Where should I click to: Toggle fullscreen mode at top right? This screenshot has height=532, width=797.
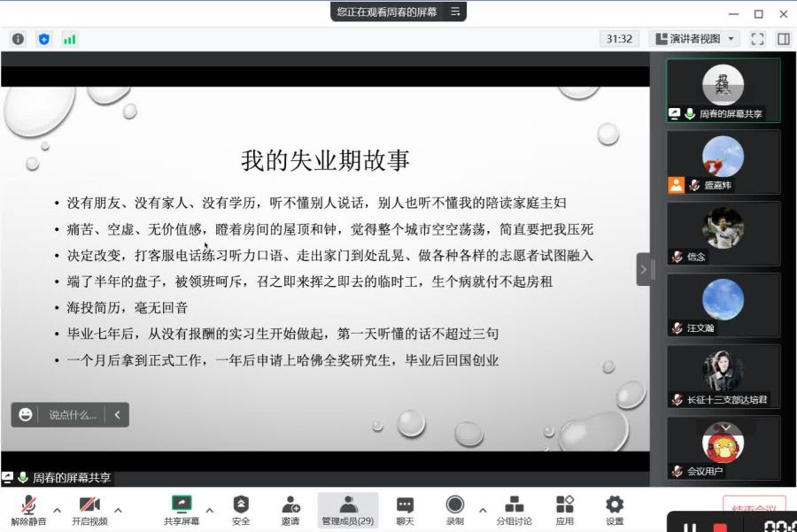pyautogui.click(x=757, y=39)
